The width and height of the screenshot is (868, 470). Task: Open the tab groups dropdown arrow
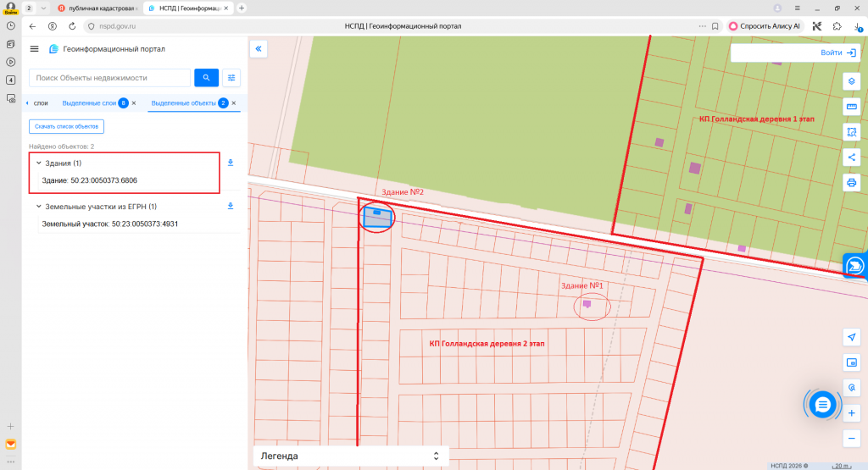(x=44, y=8)
